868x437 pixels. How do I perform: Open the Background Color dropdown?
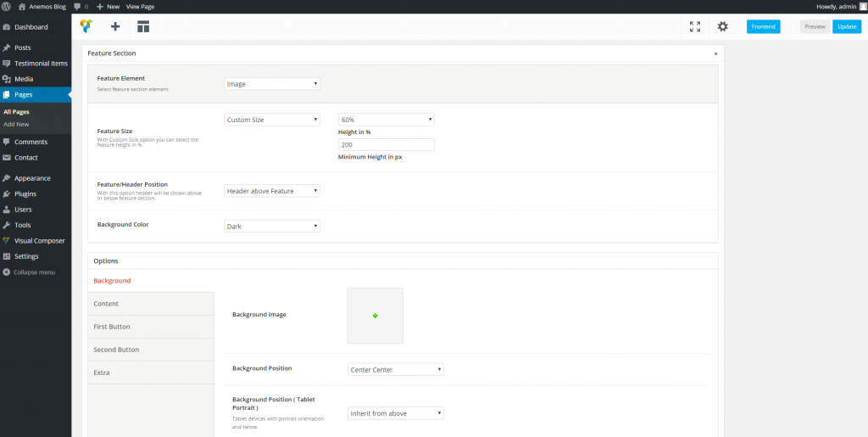coord(271,226)
